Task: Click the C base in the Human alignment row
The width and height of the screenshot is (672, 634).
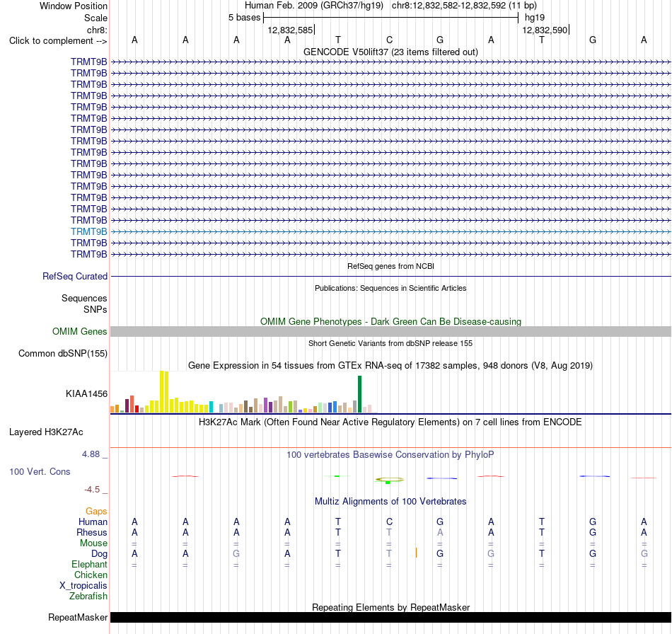Action: (389, 521)
